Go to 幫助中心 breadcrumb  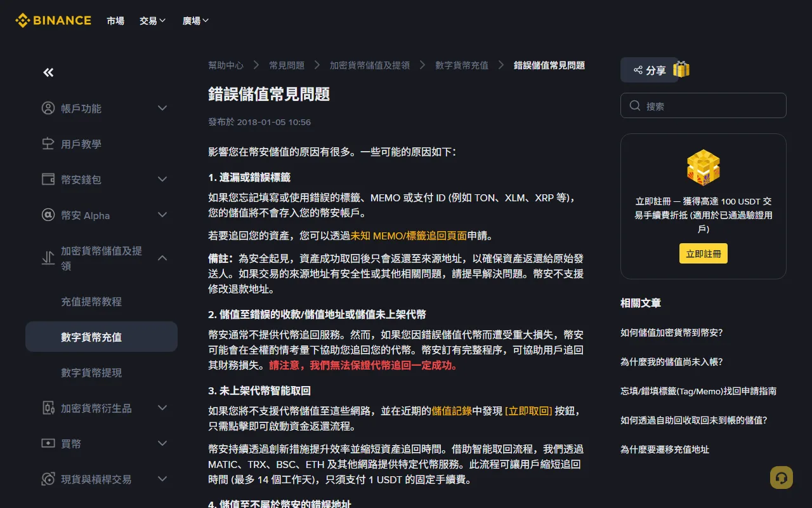226,65
